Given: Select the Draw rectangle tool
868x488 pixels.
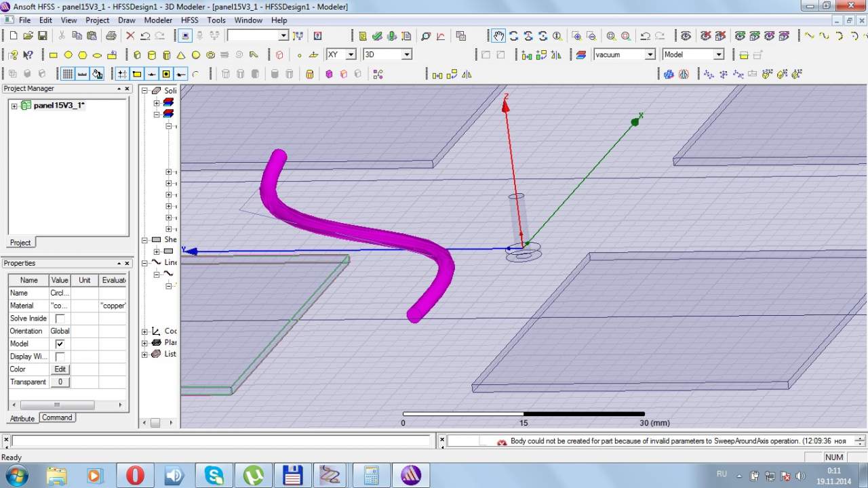Looking at the screenshot, I should (54, 55).
